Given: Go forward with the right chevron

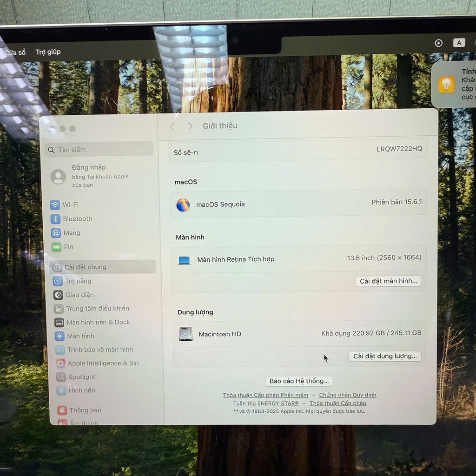Looking at the screenshot, I should [x=190, y=126].
